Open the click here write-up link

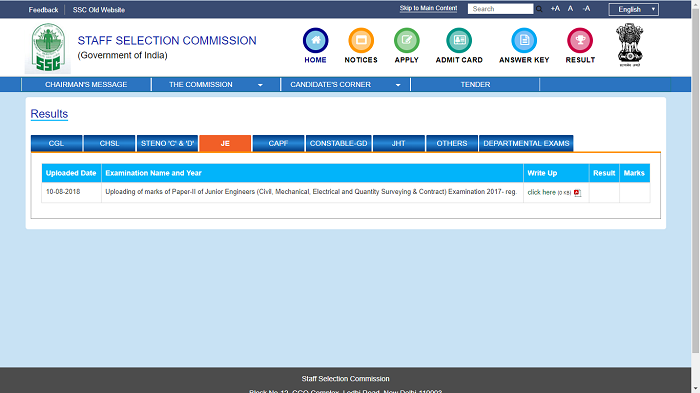point(542,192)
